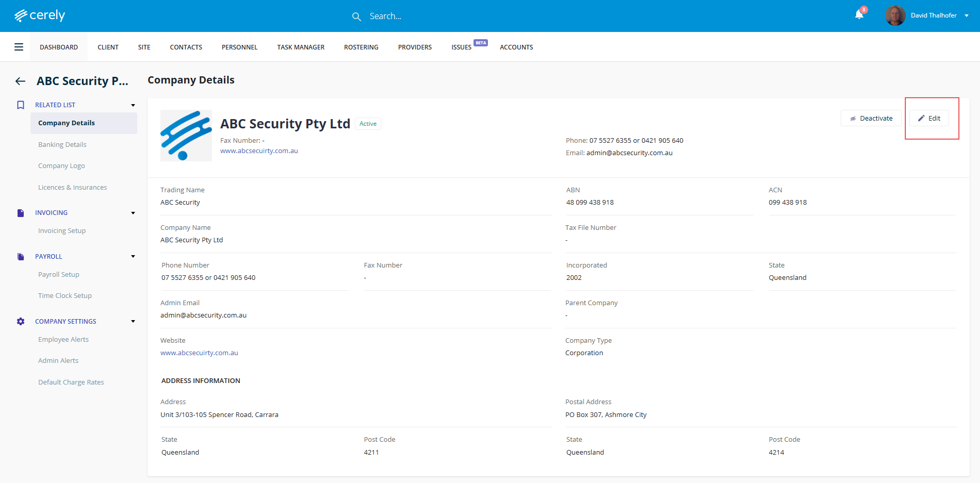This screenshot has width=980, height=483.
Task: Open the Personnel tab
Action: [240, 47]
